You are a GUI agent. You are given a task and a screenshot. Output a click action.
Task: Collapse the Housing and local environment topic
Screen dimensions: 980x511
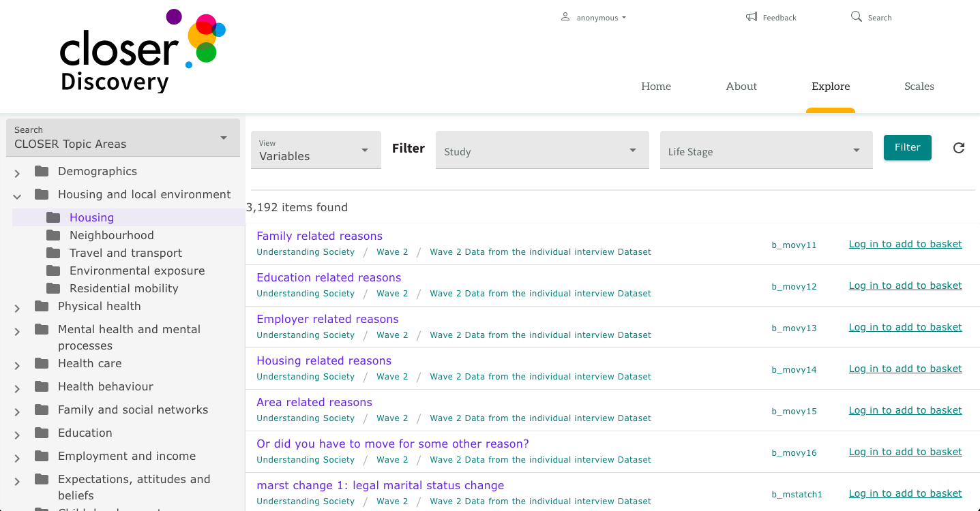[x=16, y=196]
